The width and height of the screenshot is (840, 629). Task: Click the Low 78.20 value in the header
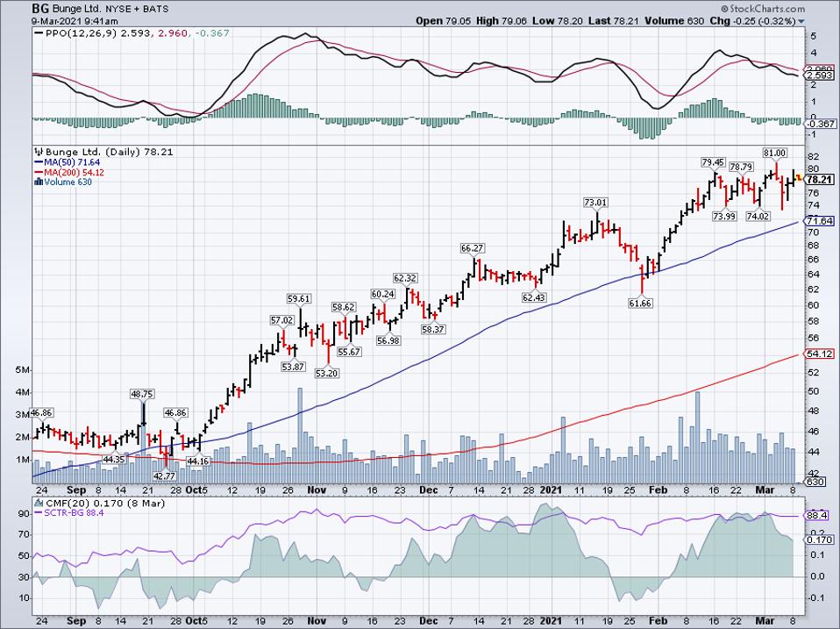coord(559,21)
